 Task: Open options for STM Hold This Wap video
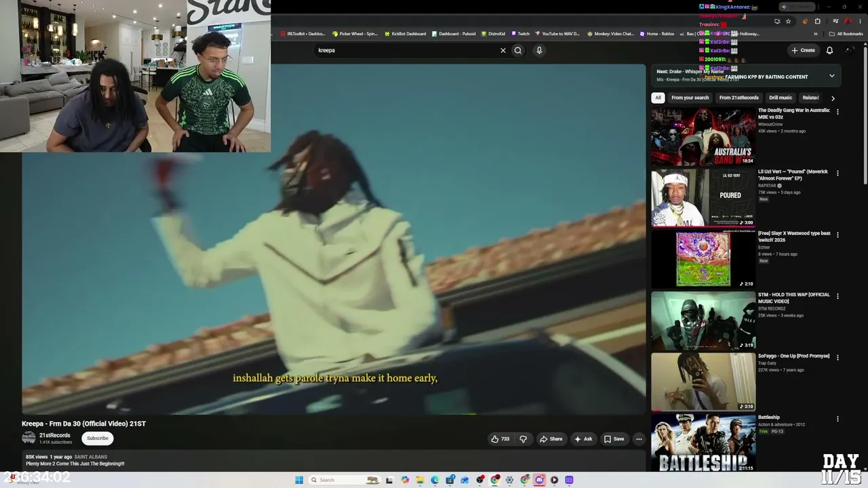pos(837,296)
